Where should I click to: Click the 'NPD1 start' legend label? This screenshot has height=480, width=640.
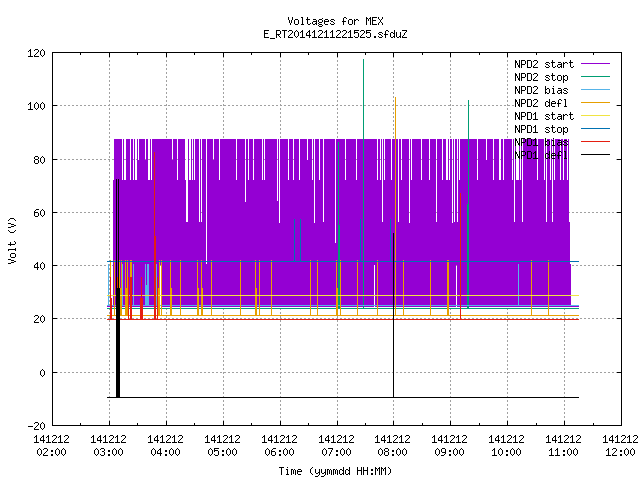tap(544, 116)
